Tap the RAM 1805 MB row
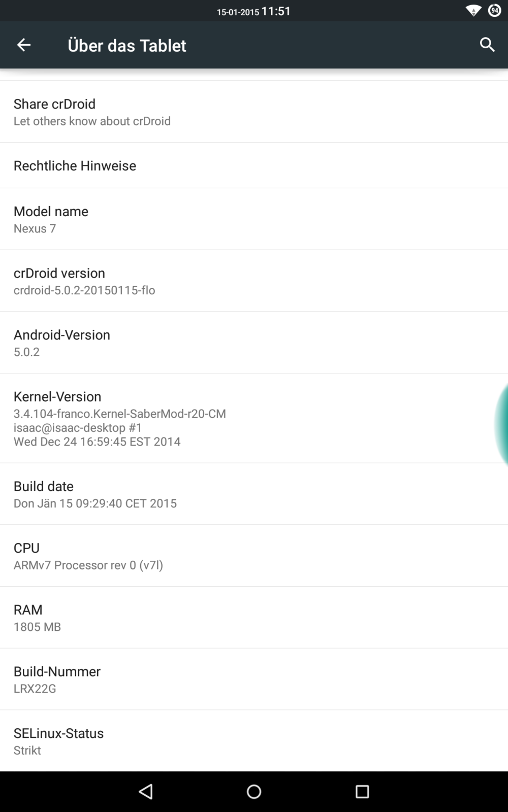The width and height of the screenshot is (508, 812). 254,618
